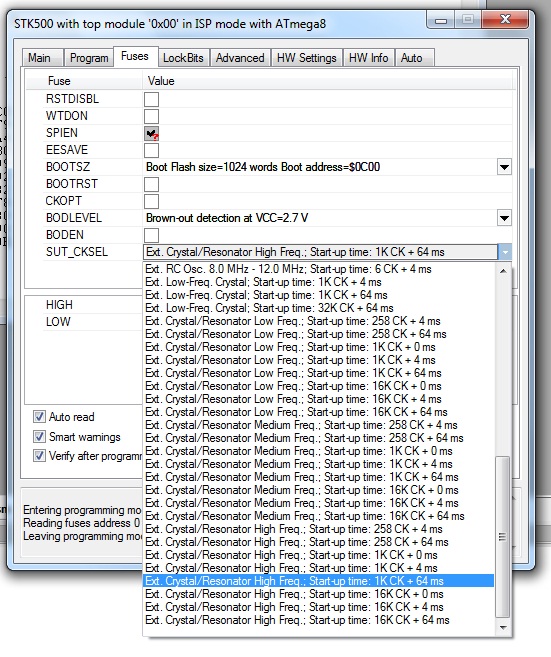
Task: Select High Freq. 16K CK + 0 ms option
Action: 318,594
